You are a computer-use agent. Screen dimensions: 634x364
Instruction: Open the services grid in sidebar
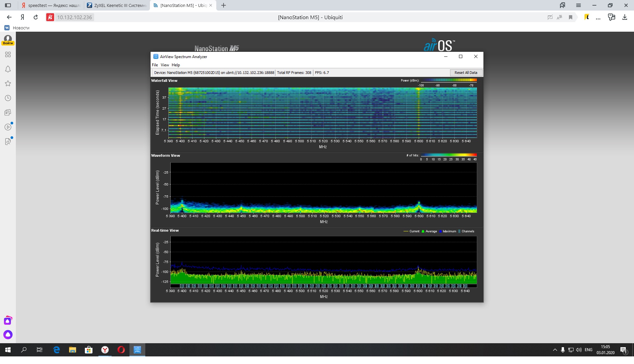coord(8,54)
